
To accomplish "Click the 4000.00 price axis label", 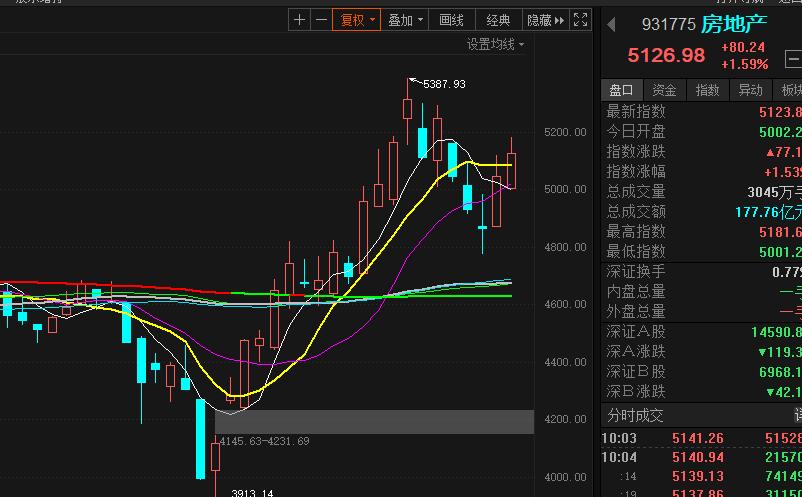I will tap(565, 478).
